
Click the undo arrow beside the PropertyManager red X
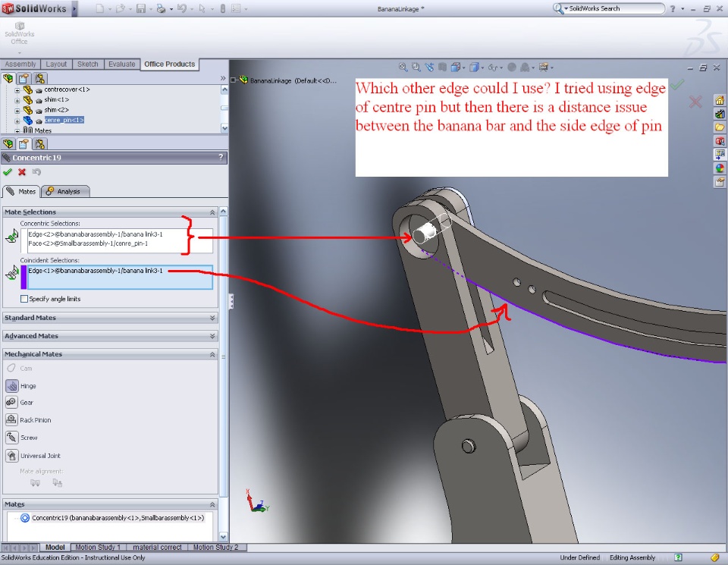pyautogui.click(x=36, y=172)
